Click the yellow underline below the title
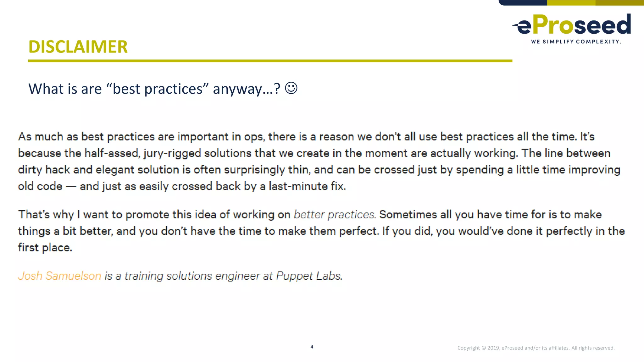The image size is (644, 362). [x=270, y=61]
